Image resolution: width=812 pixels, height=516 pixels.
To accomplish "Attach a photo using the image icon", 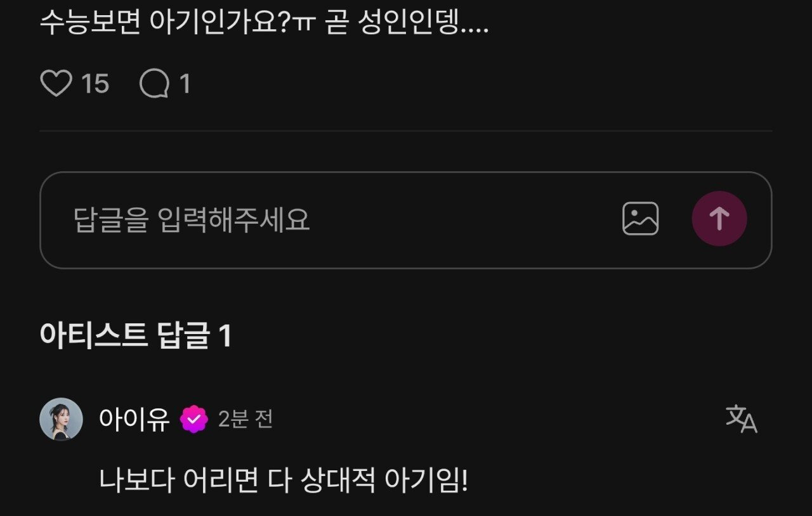I will (x=640, y=219).
